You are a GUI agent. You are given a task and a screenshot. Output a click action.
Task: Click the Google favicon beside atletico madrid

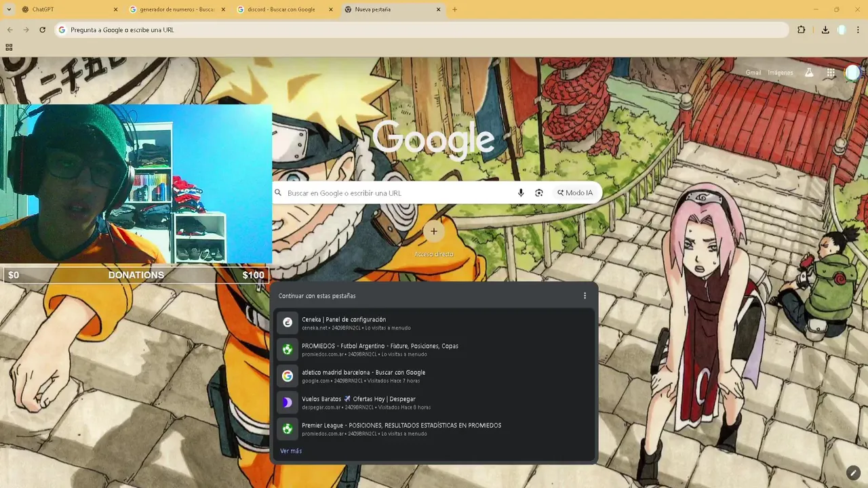(288, 375)
